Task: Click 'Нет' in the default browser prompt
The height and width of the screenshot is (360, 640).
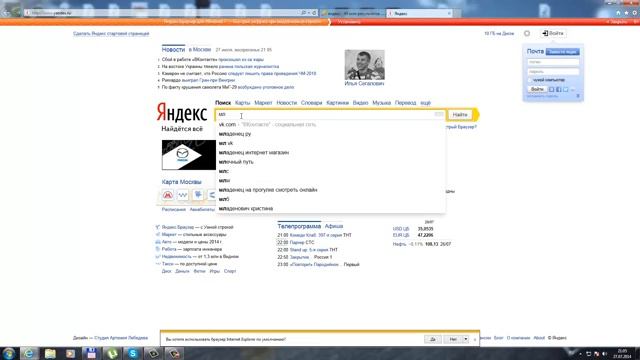Action: pos(453,339)
